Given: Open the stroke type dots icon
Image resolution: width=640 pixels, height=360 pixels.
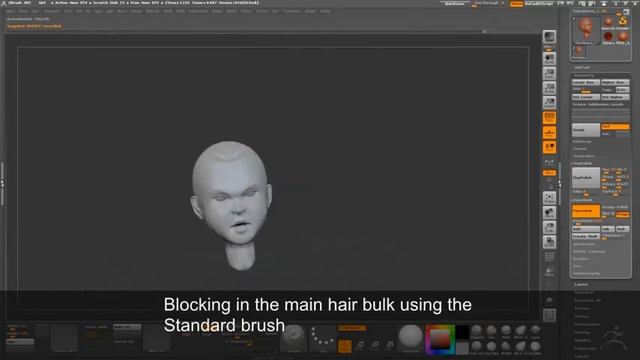Looking at the screenshot, I should pos(322,338).
